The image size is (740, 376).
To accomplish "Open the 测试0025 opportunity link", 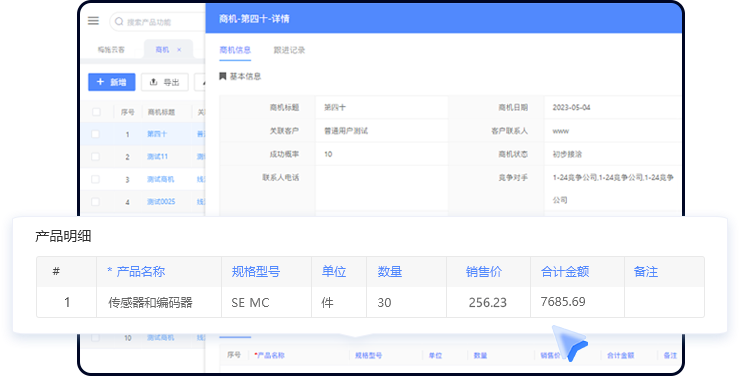I will pyautogui.click(x=161, y=201).
